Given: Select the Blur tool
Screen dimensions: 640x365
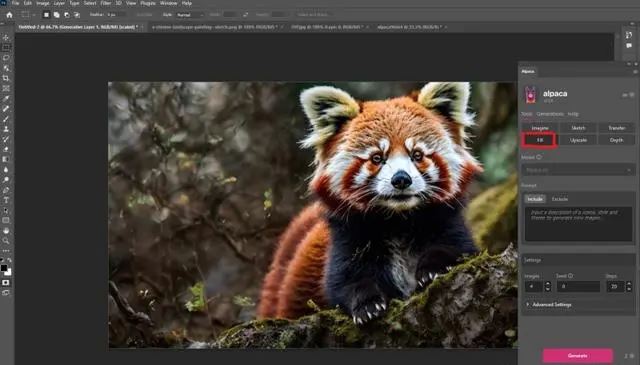Looking at the screenshot, I should 6,169.
